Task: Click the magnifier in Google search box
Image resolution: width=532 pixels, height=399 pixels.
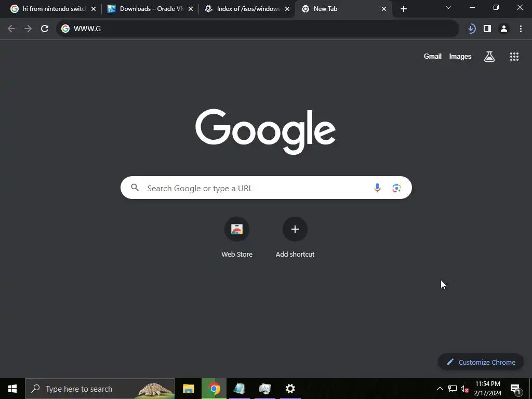Action: 135,187
